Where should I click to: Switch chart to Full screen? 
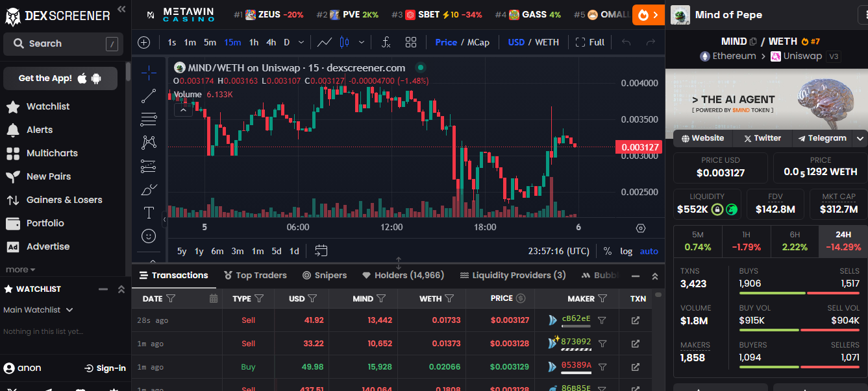(590, 42)
